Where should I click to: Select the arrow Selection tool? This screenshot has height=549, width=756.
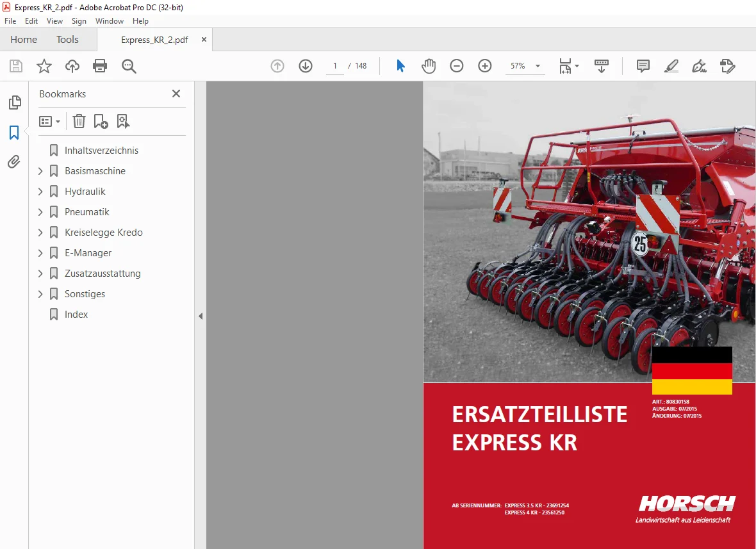tap(400, 66)
